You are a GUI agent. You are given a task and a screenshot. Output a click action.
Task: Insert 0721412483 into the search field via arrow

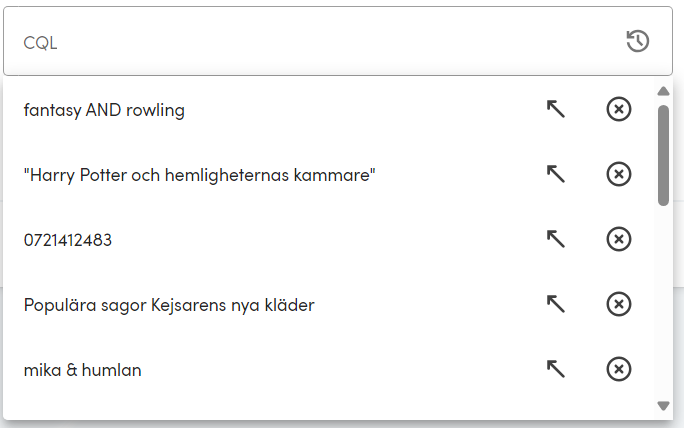click(x=556, y=240)
